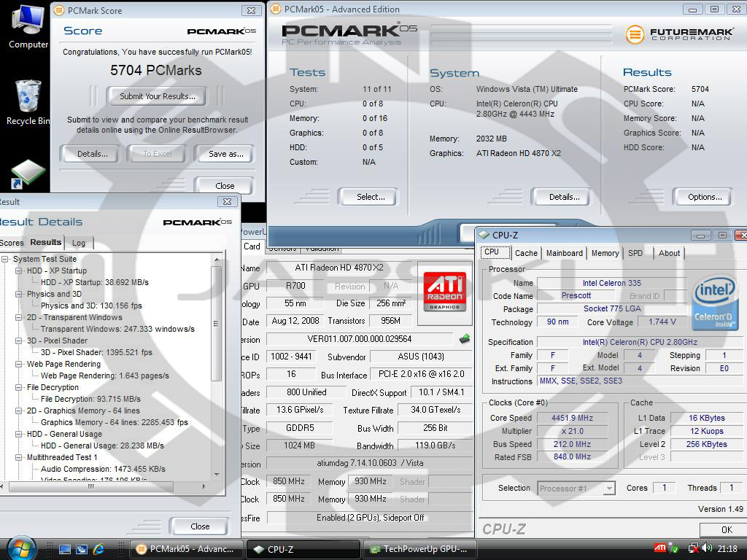Launch Internet Explorer from quick launch

(x=98, y=549)
